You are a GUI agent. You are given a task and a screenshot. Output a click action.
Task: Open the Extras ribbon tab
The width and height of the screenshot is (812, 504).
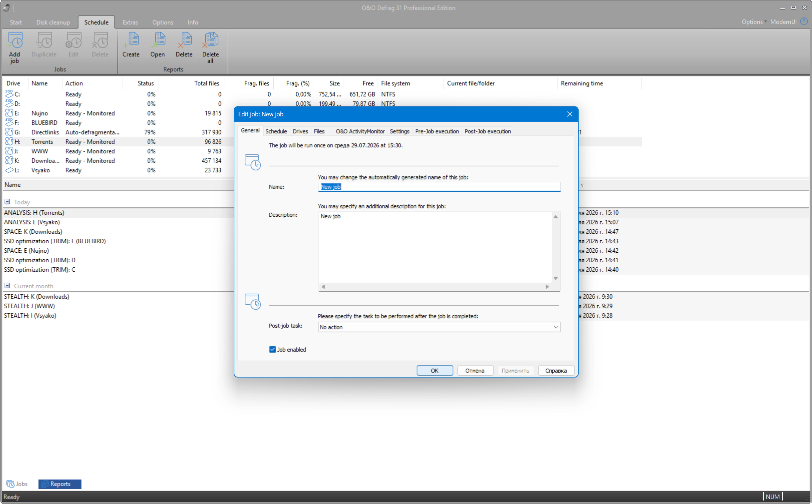[130, 22]
